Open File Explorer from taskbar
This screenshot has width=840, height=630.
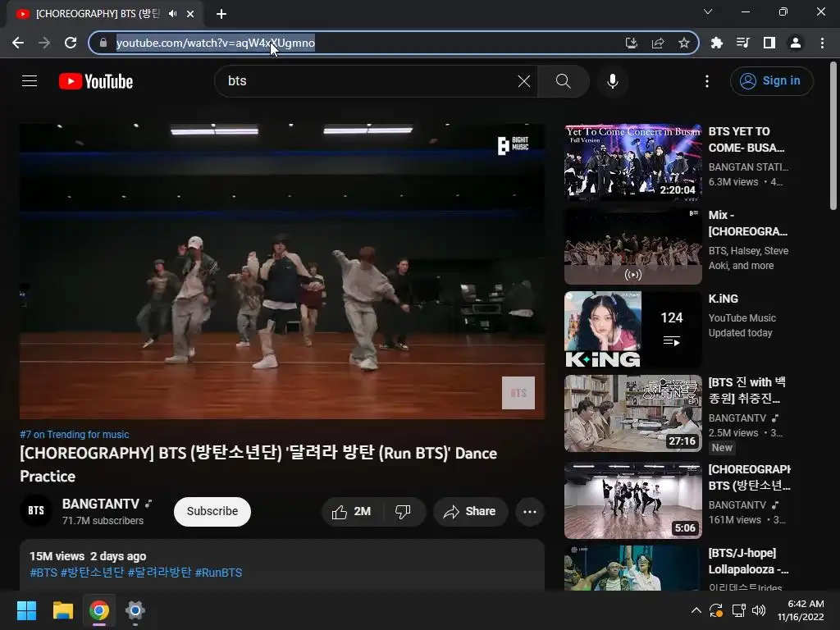pos(62,610)
